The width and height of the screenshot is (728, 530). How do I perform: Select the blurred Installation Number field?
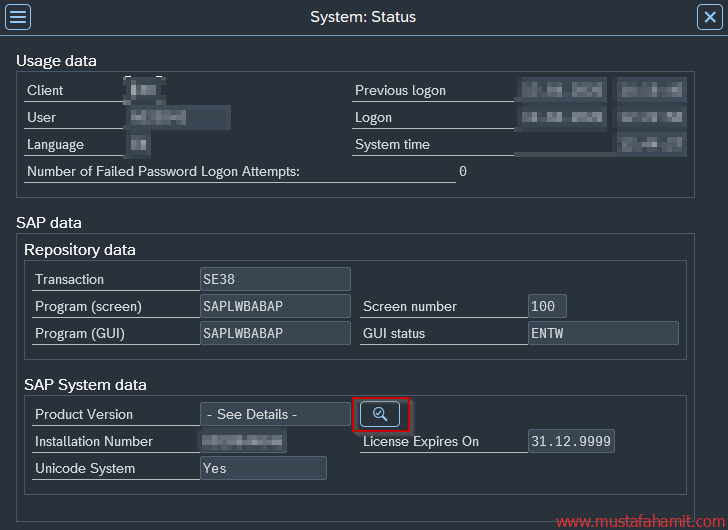[x=243, y=441]
